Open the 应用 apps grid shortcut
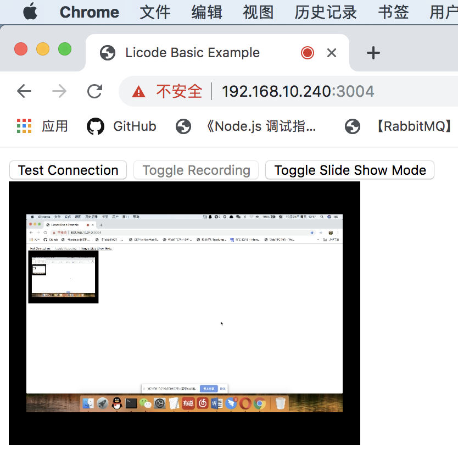 click(x=42, y=126)
